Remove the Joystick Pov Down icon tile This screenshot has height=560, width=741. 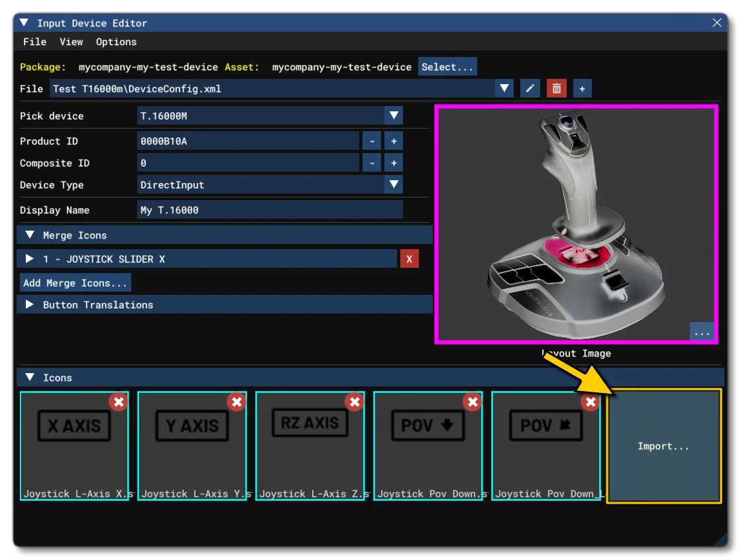pyautogui.click(x=473, y=402)
